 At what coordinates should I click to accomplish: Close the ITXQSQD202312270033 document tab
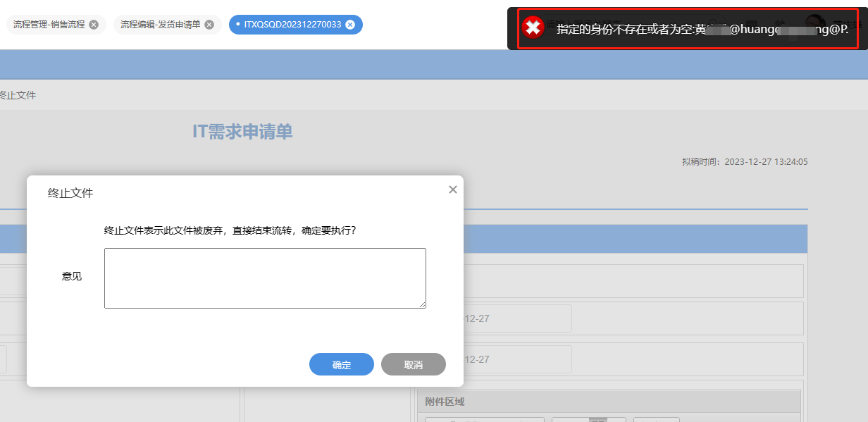[x=350, y=23]
